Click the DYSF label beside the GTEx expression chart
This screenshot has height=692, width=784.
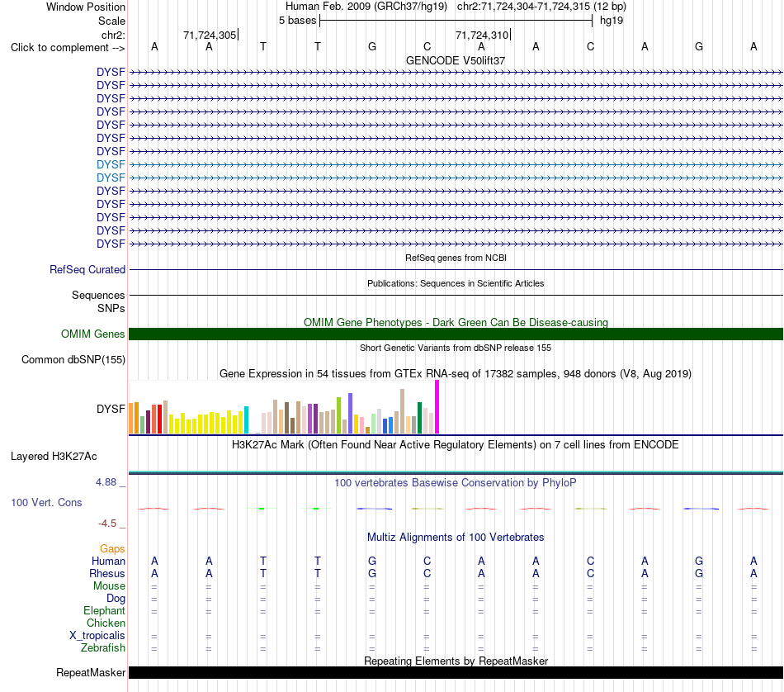[111, 409]
